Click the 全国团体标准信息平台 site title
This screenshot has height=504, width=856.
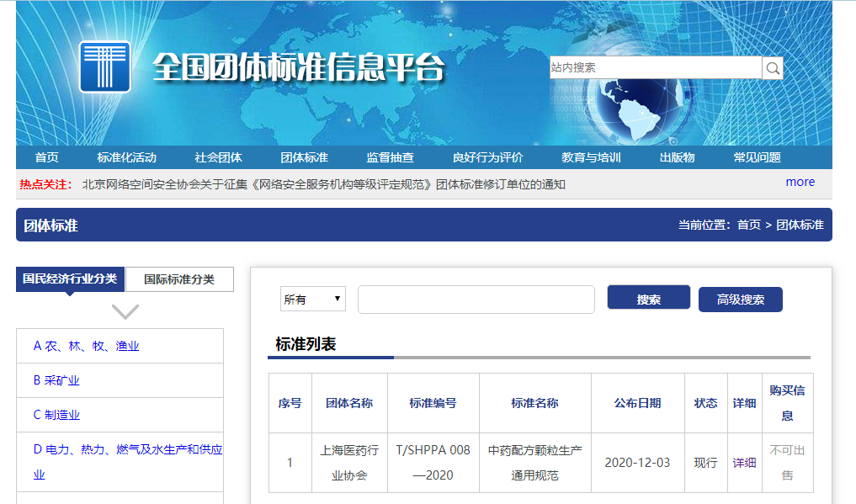coord(298,67)
